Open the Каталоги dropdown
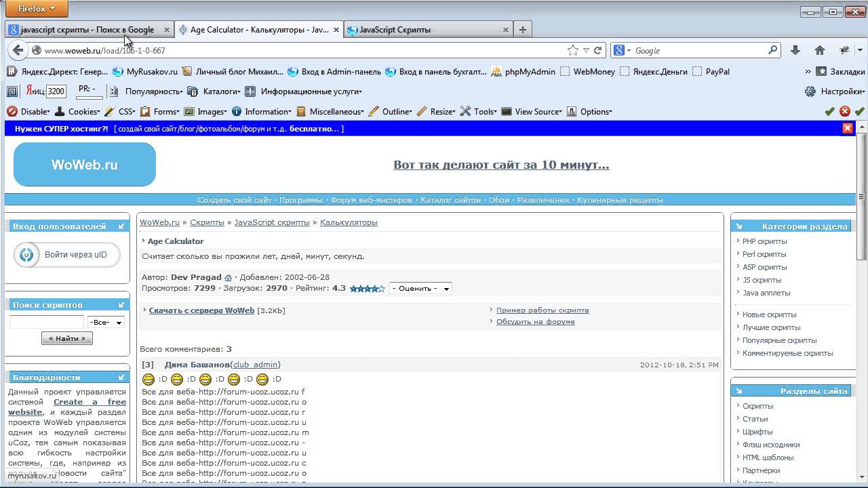This screenshot has width=868, height=488. click(x=214, y=91)
